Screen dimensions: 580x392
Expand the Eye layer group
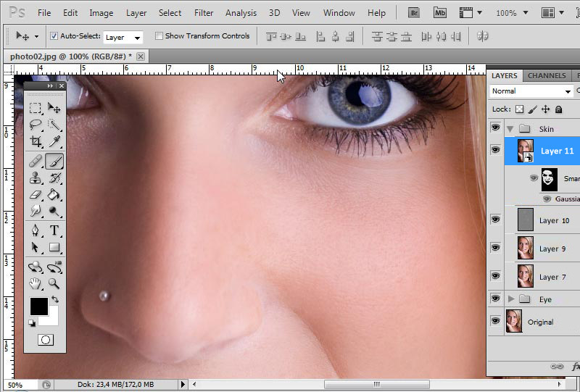[510, 299]
